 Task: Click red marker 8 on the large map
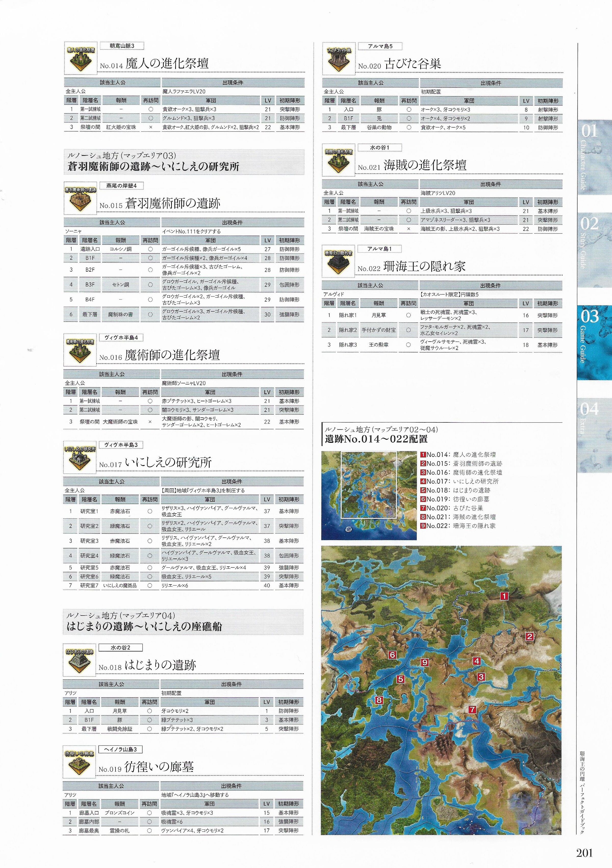tap(379, 700)
